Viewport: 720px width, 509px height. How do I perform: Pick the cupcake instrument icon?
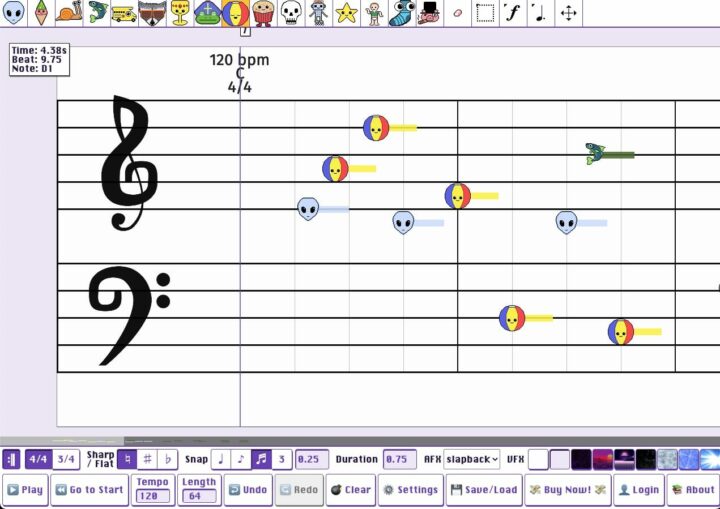(x=262, y=13)
